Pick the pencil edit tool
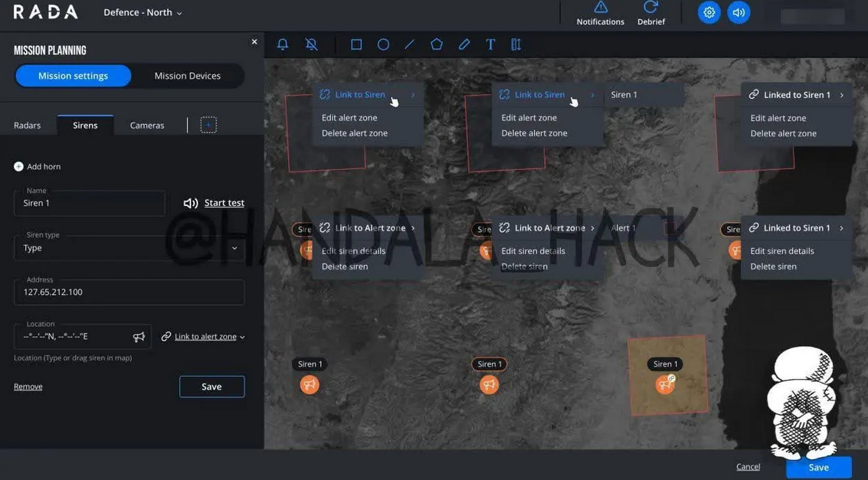Screen dimensions: 868x480 464,44
